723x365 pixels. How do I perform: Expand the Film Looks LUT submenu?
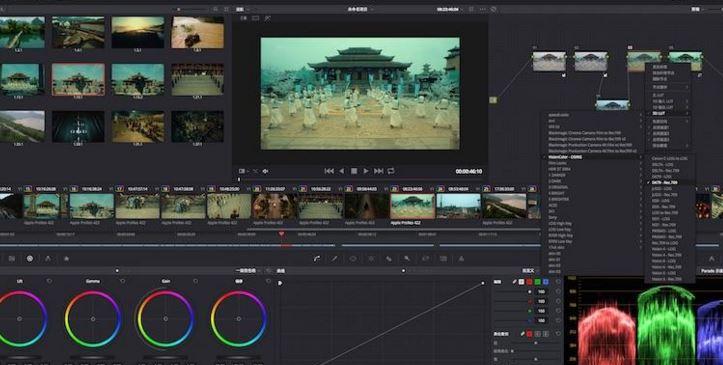coord(593,163)
